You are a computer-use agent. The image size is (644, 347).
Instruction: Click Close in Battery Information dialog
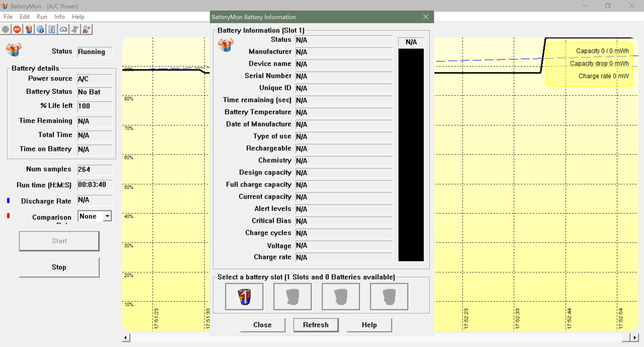coord(263,325)
